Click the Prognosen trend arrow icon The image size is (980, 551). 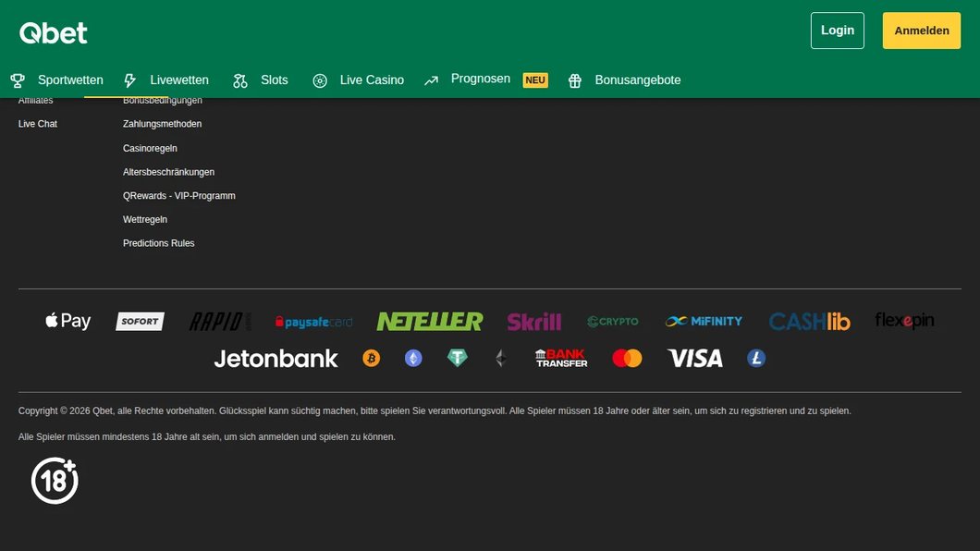click(x=431, y=80)
